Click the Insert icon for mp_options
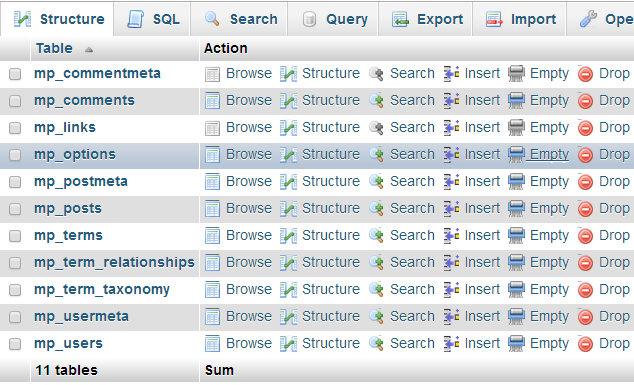 coord(451,154)
